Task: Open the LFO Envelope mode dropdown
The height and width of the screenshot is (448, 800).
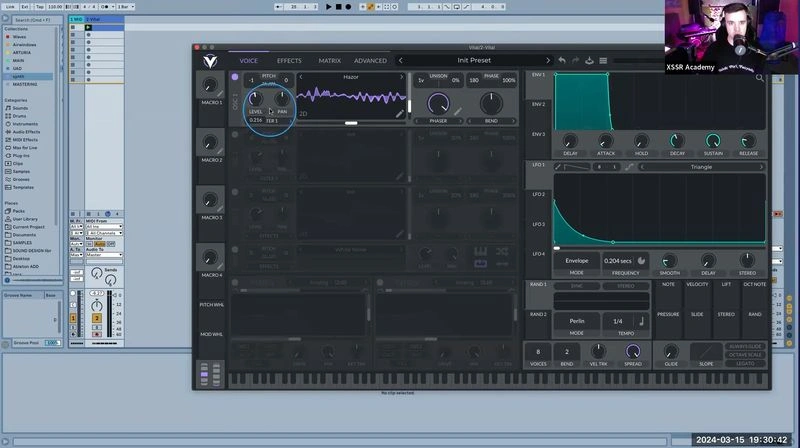Action: pos(577,261)
